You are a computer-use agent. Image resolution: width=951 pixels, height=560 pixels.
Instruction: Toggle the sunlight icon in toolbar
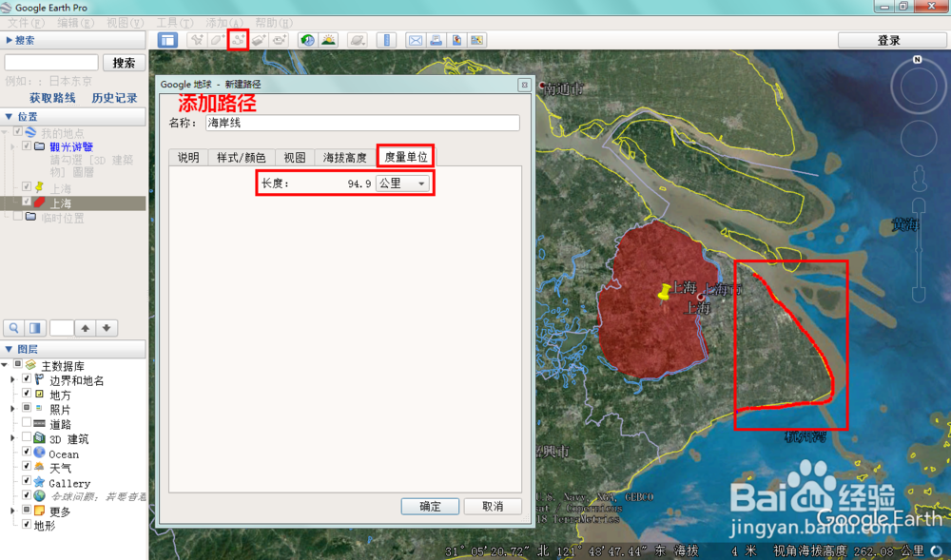pyautogui.click(x=329, y=40)
